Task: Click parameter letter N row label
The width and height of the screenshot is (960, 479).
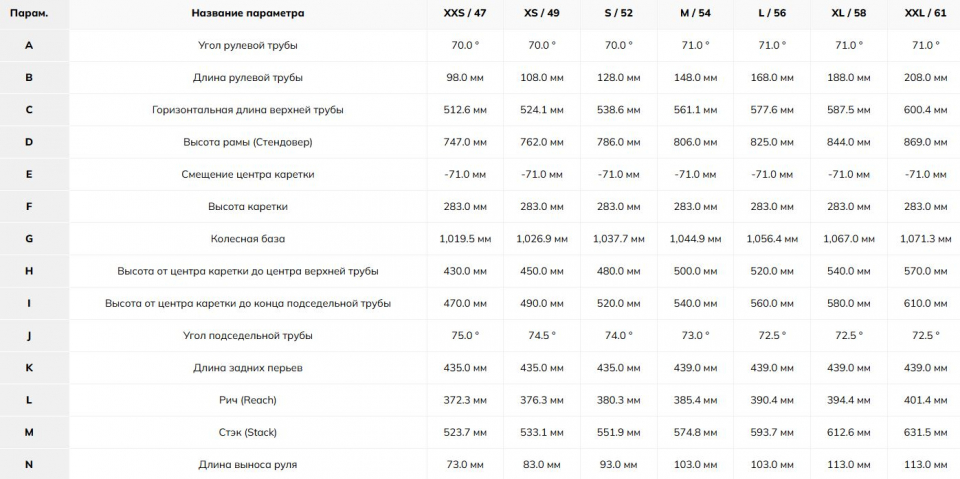Action: tap(29, 465)
